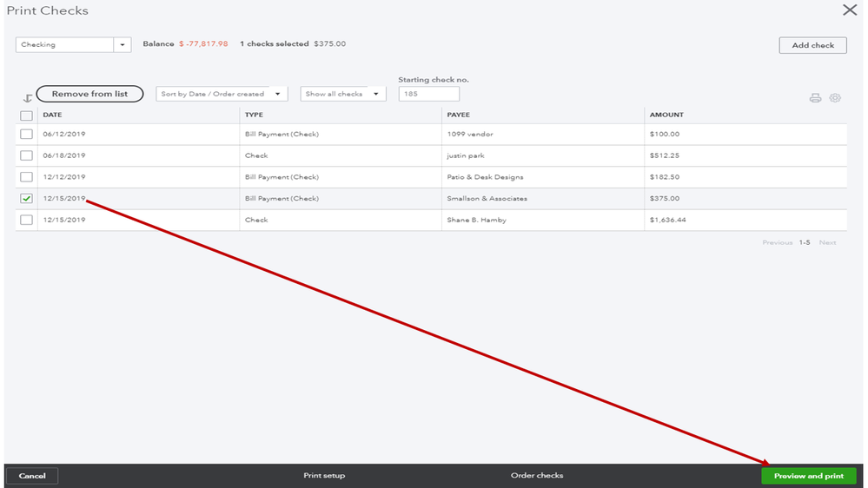Close the Print Checks window with the X
This screenshot has height=488, width=868.
850,10
